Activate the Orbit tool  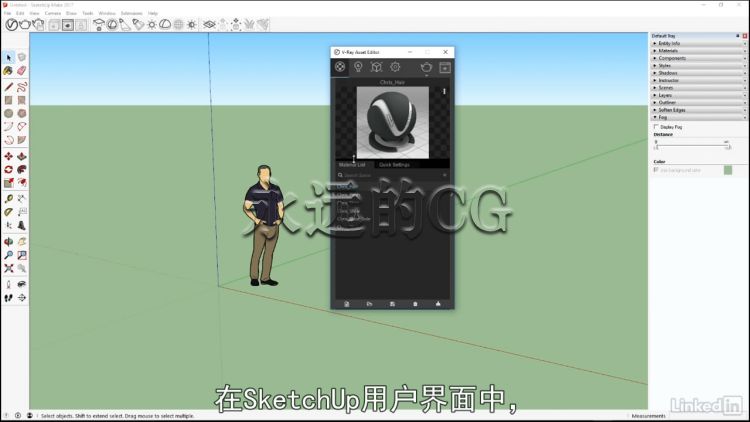coord(9,242)
